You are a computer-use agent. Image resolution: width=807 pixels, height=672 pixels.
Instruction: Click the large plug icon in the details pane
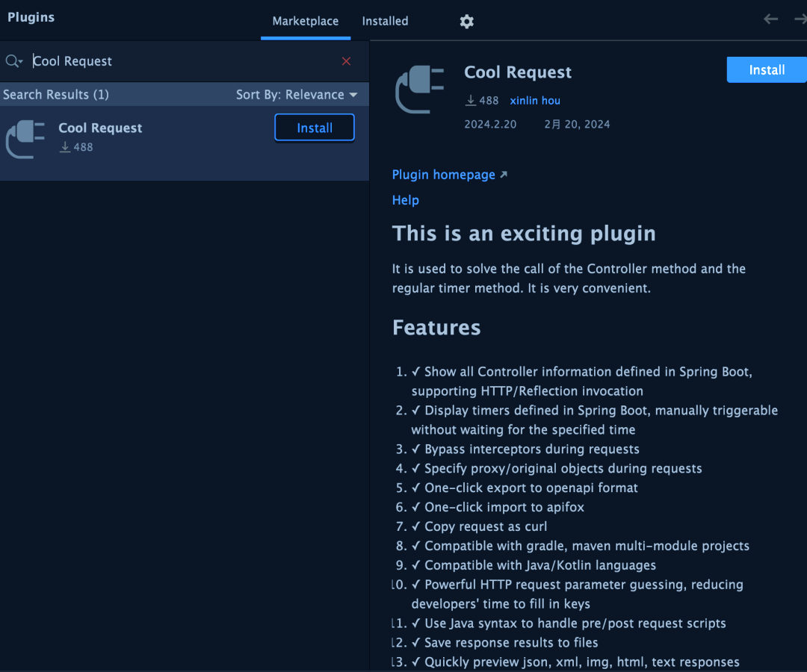pyautogui.click(x=419, y=89)
